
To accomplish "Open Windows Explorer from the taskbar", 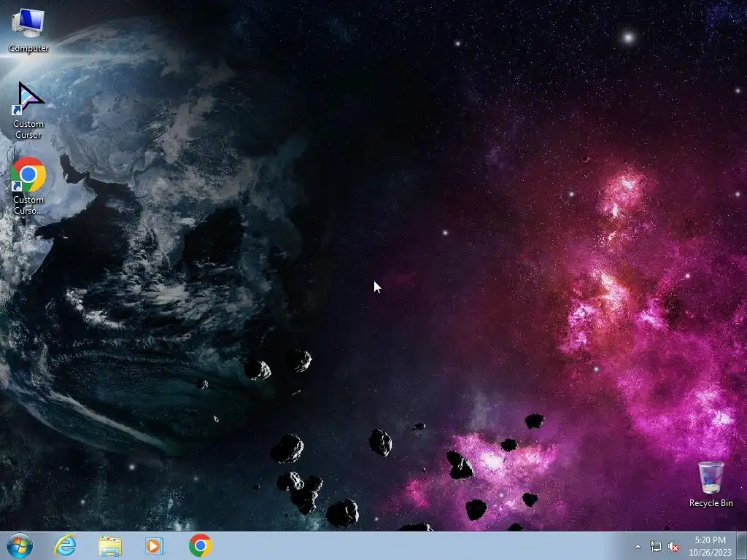I will click(x=110, y=545).
